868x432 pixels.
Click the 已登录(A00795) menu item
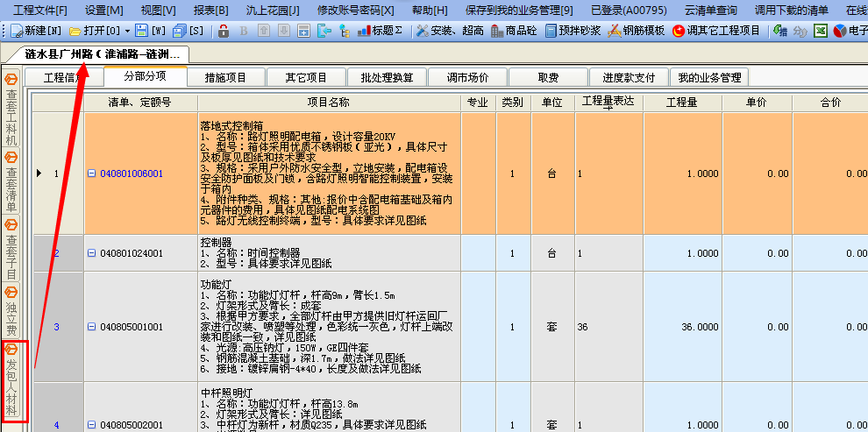[629, 11]
